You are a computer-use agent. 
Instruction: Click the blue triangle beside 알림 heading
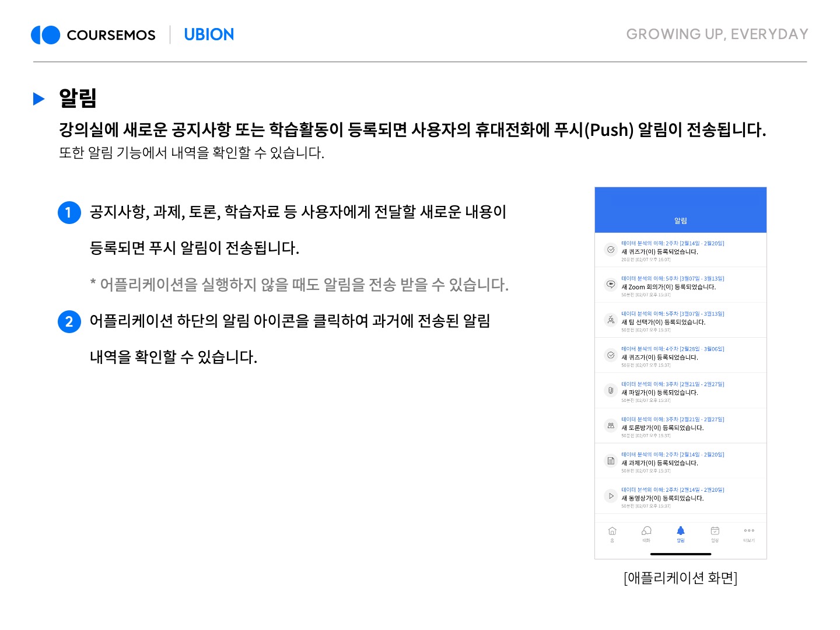point(39,99)
